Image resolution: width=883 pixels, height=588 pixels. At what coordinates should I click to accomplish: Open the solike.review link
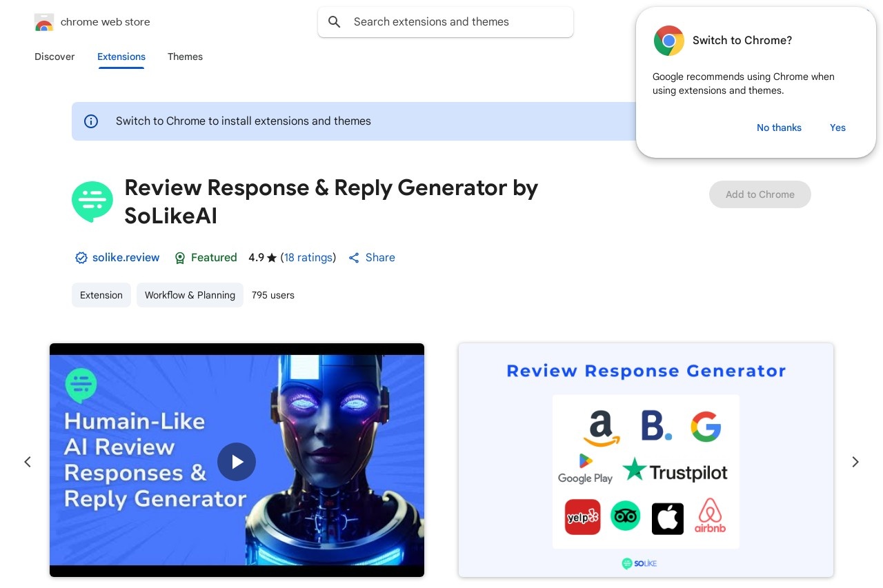coord(126,258)
